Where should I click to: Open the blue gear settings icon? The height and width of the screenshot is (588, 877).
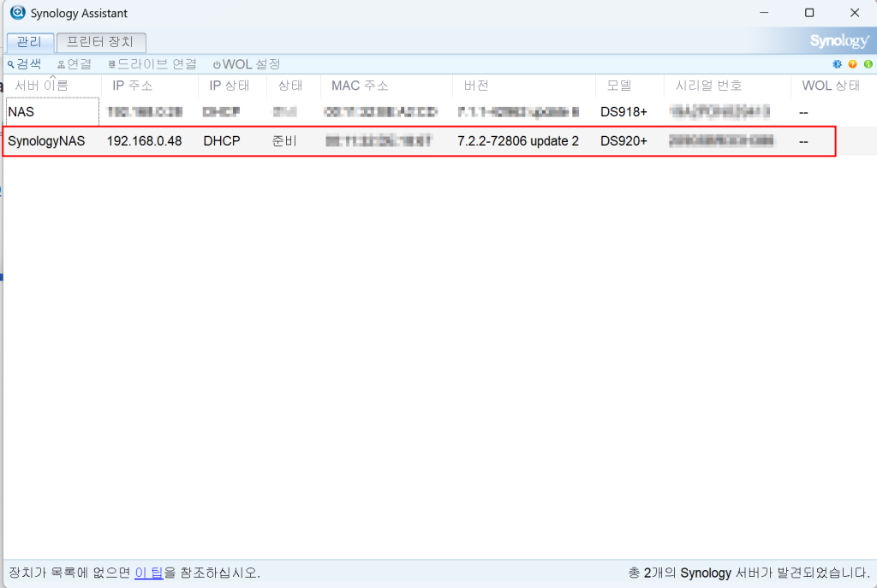(x=838, y=64)
